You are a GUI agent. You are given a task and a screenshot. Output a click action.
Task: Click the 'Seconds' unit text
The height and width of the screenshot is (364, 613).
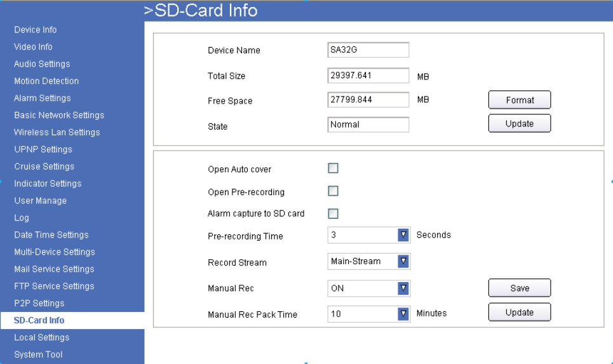[434, 235]
